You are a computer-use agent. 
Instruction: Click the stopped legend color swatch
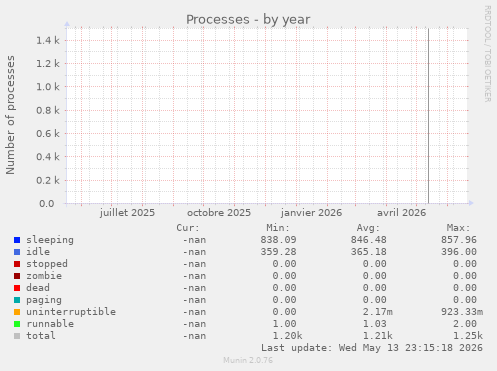pyautogui.click(x=17, y=264)
